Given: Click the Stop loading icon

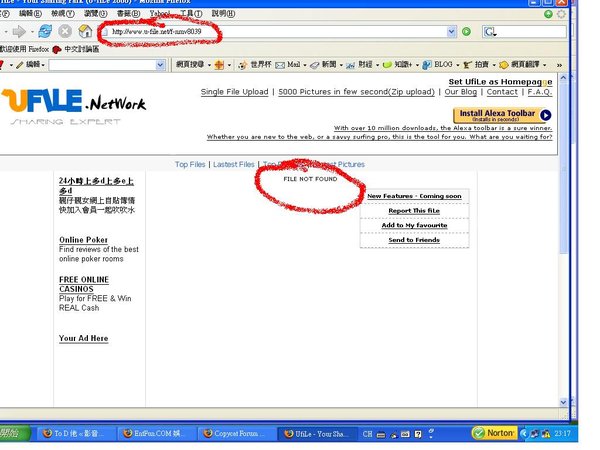Looking at the screenshot, I should 65,31.
